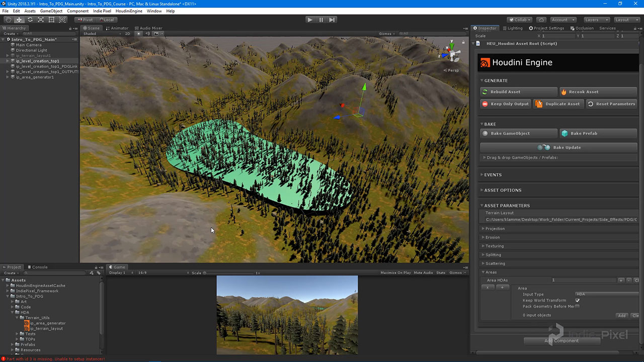
Task: Select the Move tool in the toolbar
Action: point(19,20)
